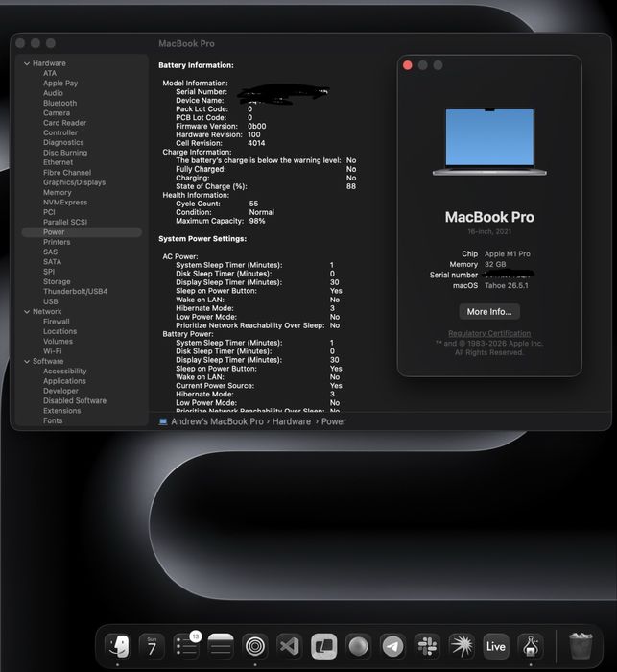Screen dimensions: 617x672
Task: Open the Regulatory Certification link
Action: (489, 333)
